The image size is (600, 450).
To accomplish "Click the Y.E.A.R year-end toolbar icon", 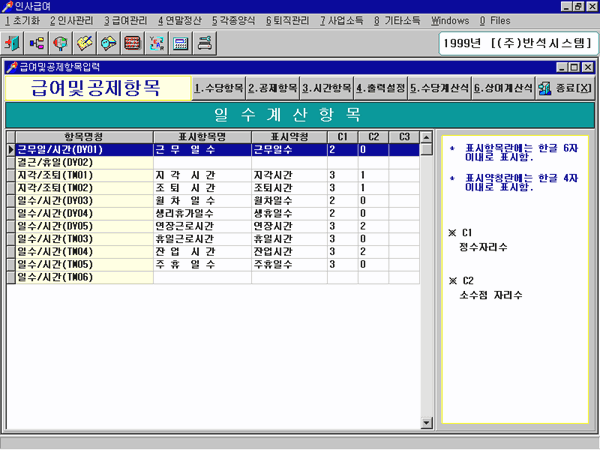I will [x=156, y=44].
